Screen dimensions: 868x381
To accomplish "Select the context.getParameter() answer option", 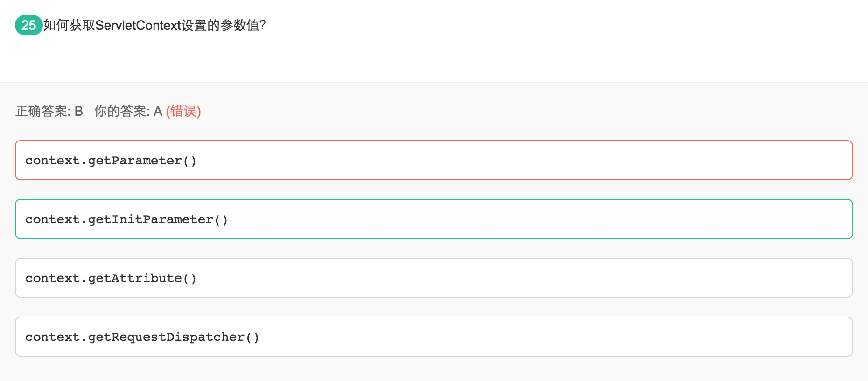I will pyautogui.click(x=434, y=160).
